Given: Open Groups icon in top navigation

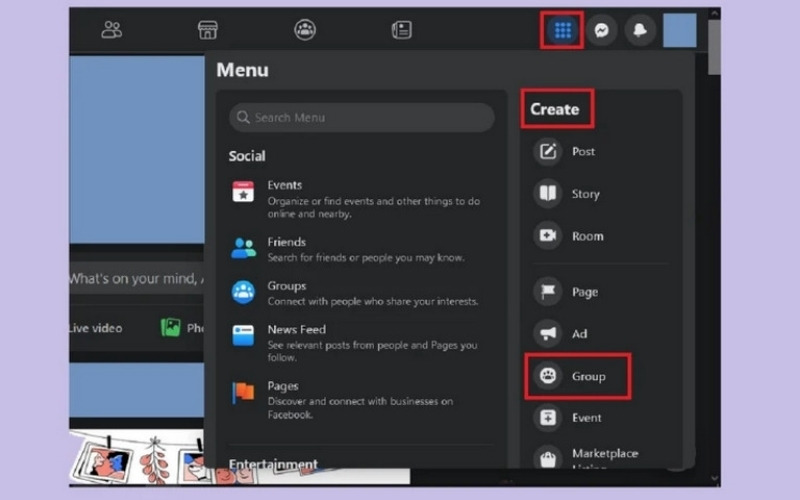Looking at the screenshot, I should (x=305, y=30).
